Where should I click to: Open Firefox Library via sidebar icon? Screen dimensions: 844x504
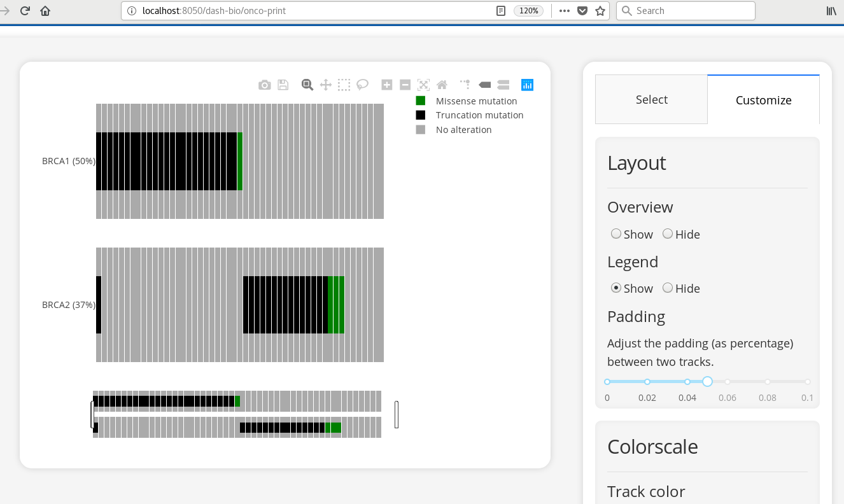point(831,10)
